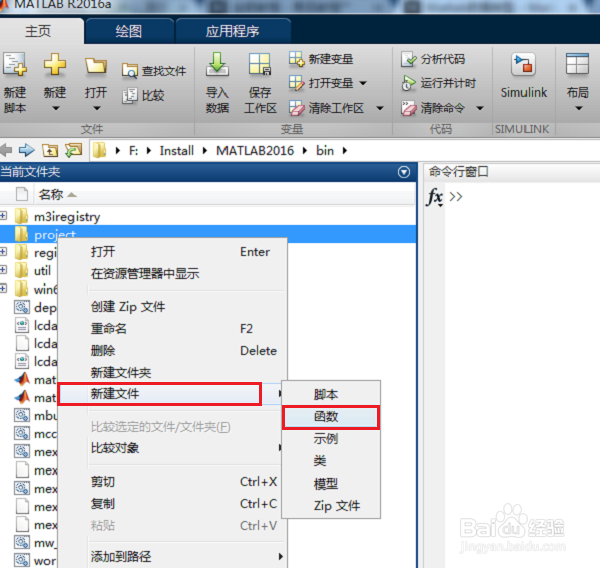This screenshot has height=568, width=600.
Task: Click the Import Data (导入数据) icon
Action: click(217, 64)
